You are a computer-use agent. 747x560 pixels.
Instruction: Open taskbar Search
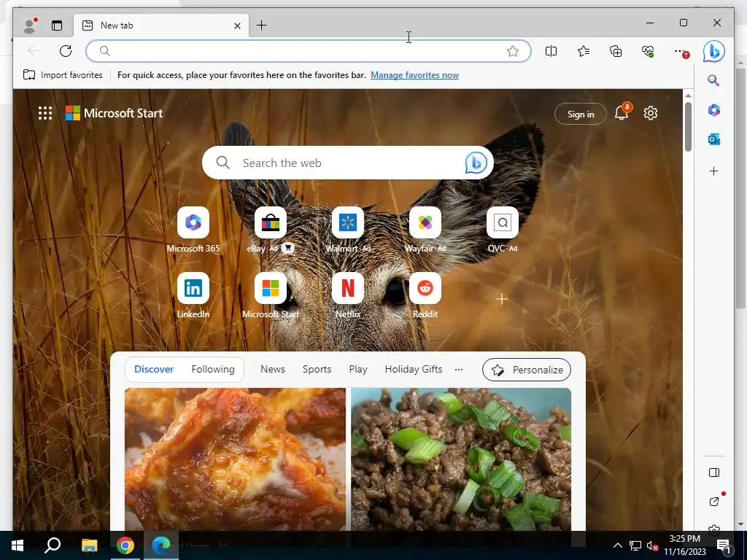[x=53, y=545]
